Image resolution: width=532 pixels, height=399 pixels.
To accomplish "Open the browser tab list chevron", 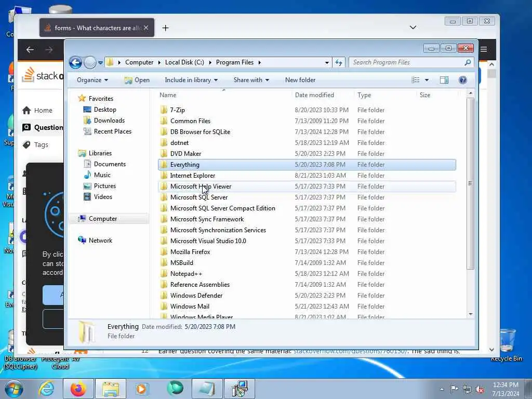I will pyautogui.click(x=413, y=28).
